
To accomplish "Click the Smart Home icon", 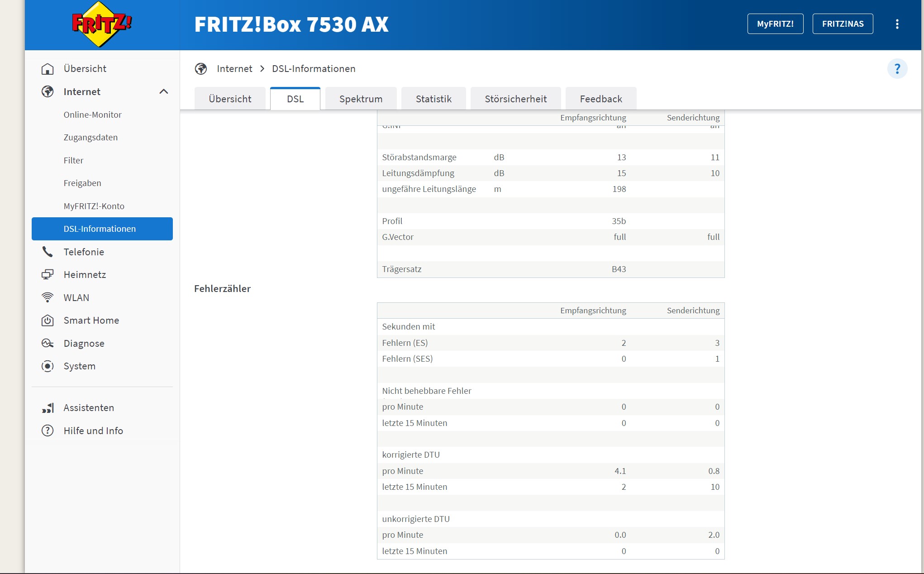I will pos(48,320).
